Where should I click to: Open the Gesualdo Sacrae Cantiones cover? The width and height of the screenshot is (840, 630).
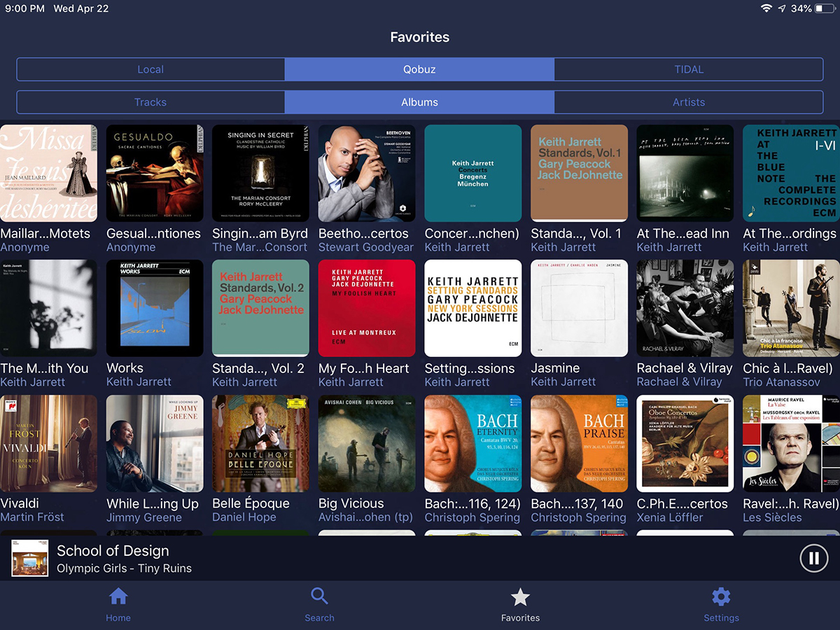[155, 174]
